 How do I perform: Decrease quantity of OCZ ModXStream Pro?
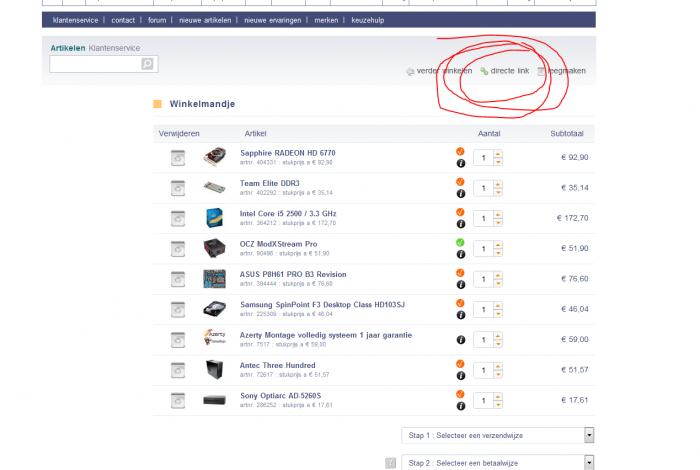pos(498,253)
